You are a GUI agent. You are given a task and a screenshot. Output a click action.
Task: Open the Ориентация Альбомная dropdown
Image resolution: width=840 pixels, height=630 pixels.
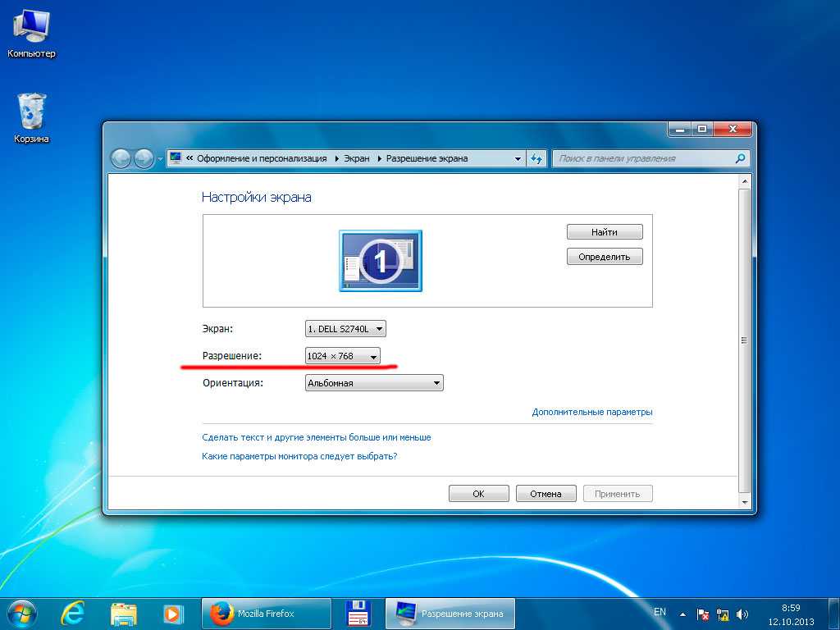(x=374, y=383)
